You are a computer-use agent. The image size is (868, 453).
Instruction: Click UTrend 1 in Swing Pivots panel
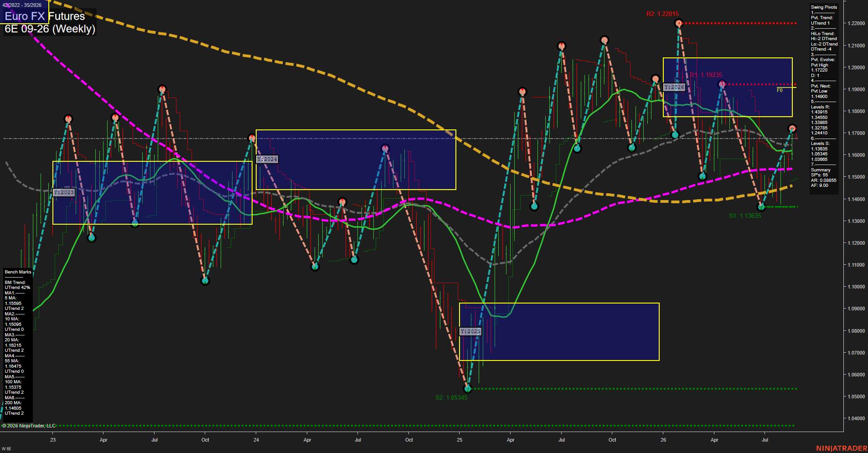click(x=820, y=23)
